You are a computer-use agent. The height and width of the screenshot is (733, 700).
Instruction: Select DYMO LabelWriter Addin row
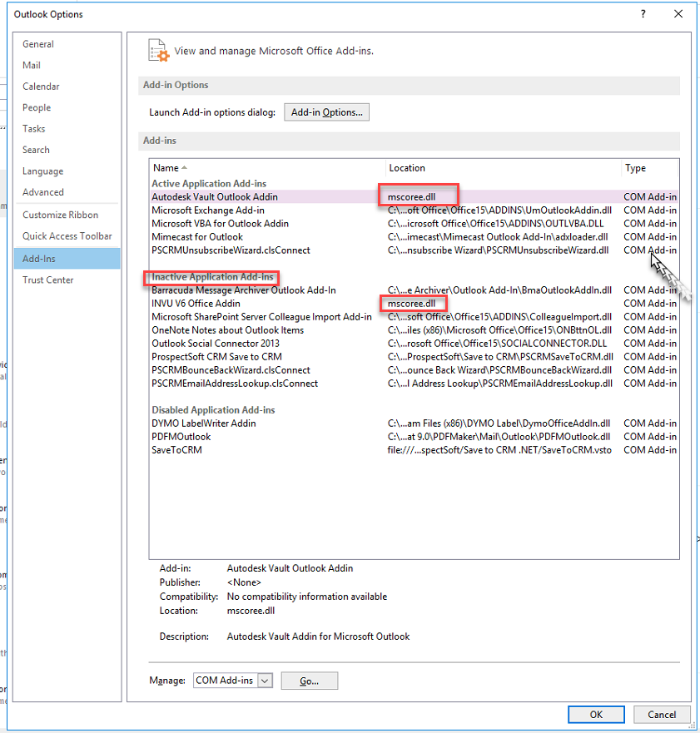(414, 423)
